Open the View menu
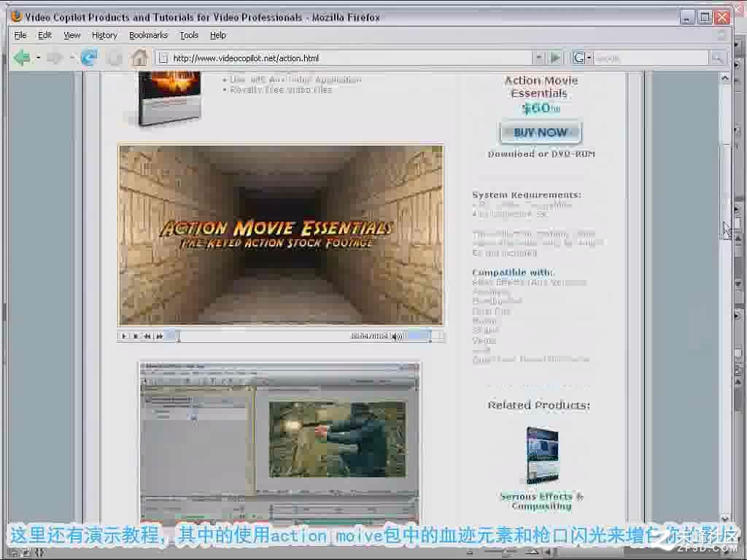The image size is (747, 560). pyautogui.click(x=72, y=35)
